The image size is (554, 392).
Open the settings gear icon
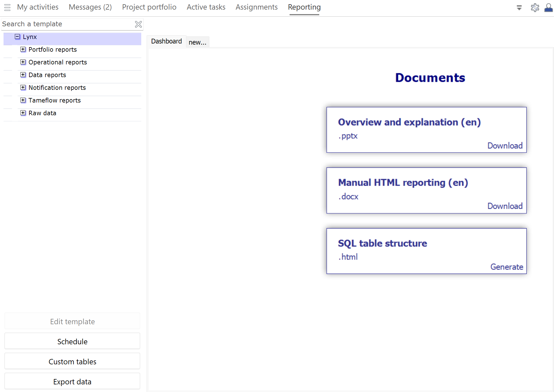[535, 8]
